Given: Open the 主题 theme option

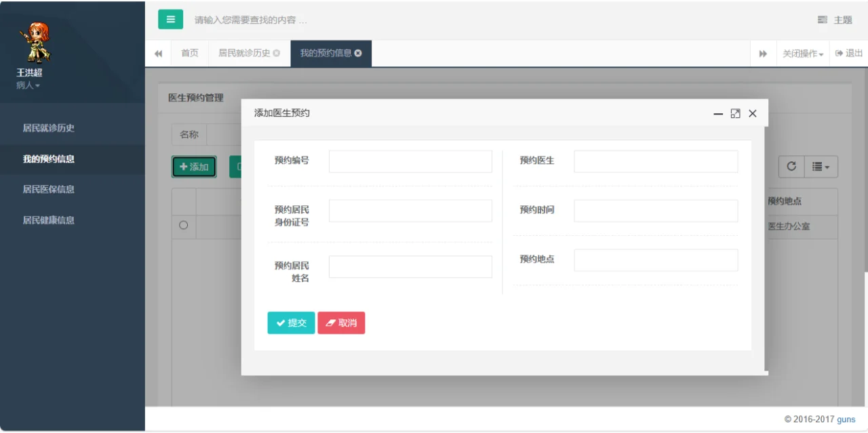Looking at the screenshot, I should (x=835, y=20).
